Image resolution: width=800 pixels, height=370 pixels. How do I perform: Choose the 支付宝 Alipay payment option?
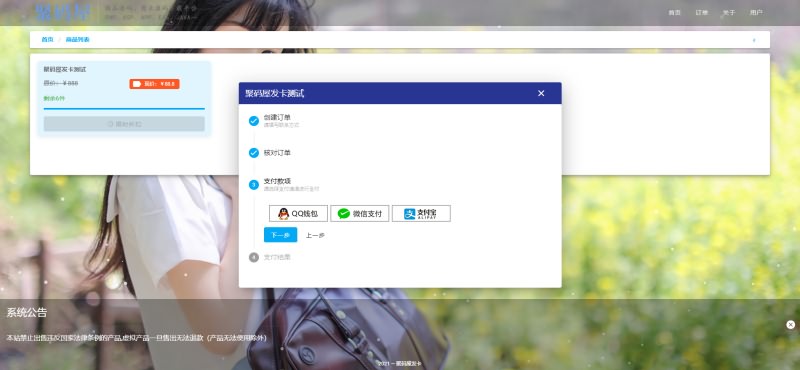[421, 213]
